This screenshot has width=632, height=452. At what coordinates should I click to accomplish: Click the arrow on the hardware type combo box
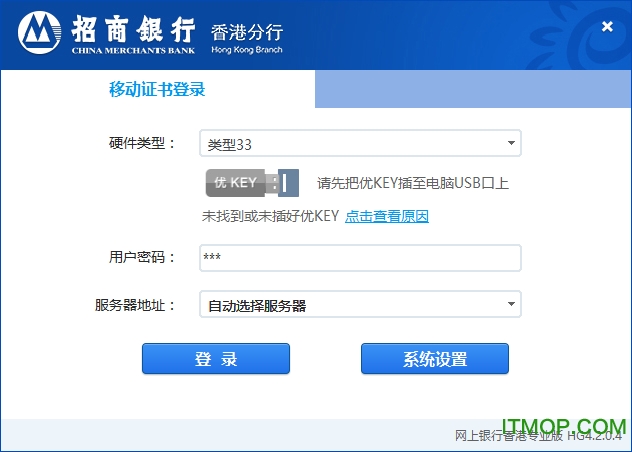click(510, 144)
